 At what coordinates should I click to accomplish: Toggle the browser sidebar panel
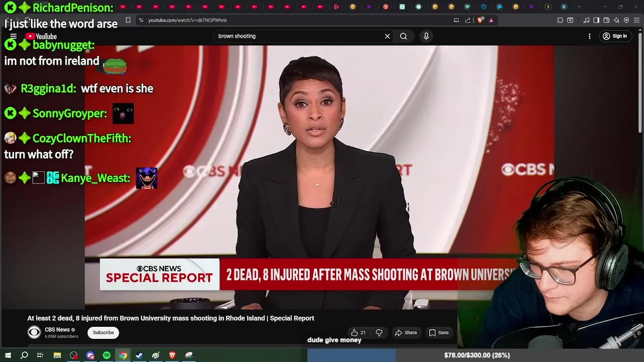click(596, 20)
